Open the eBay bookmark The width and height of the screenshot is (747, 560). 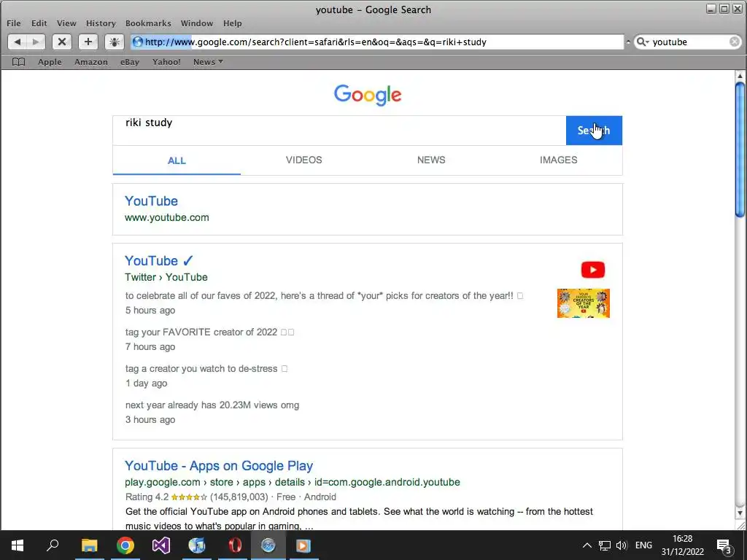130,62
